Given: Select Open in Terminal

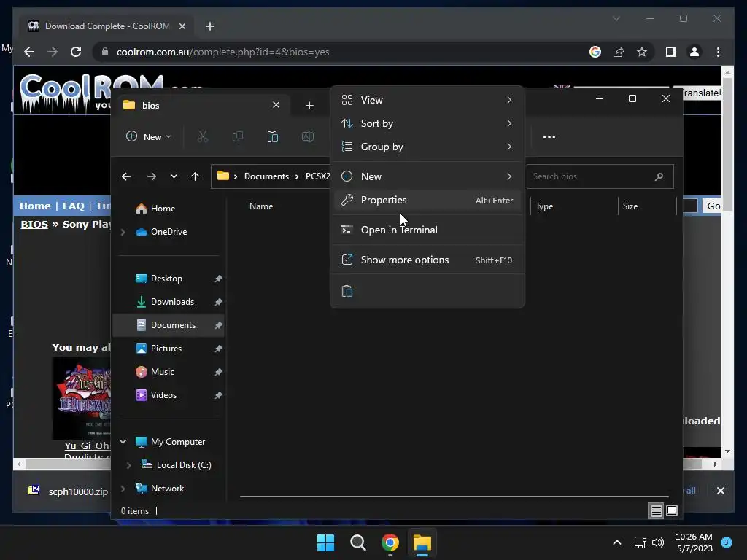Looking at the screenshot, I should click(x=427, y=230).
